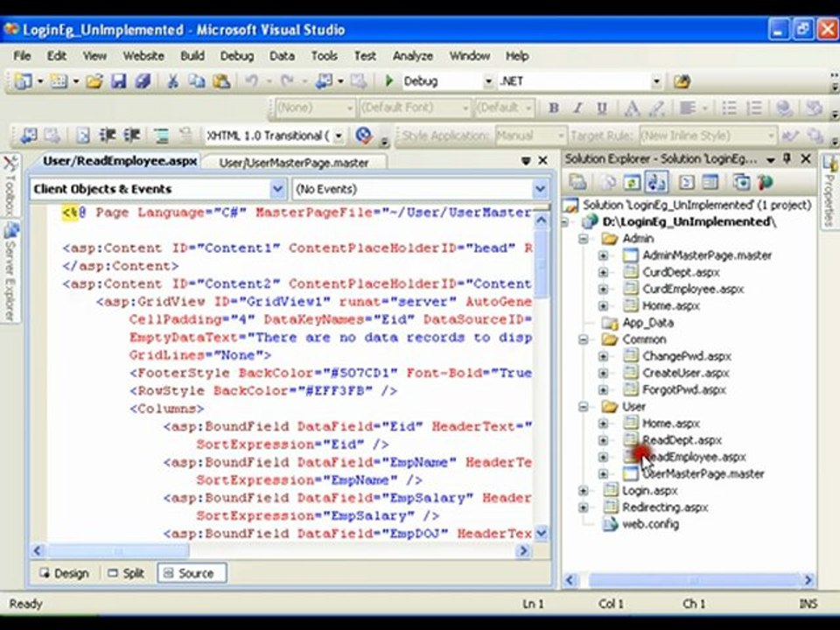Open the active files list dropdown arrow
The image size is (840, 630).
click(526, 160)
